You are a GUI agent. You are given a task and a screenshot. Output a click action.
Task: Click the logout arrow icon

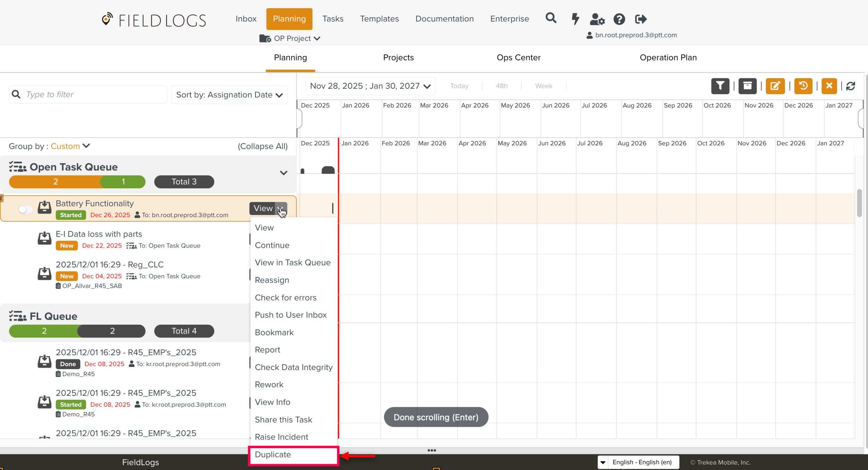pyautogui.click(x=641, y=19)
